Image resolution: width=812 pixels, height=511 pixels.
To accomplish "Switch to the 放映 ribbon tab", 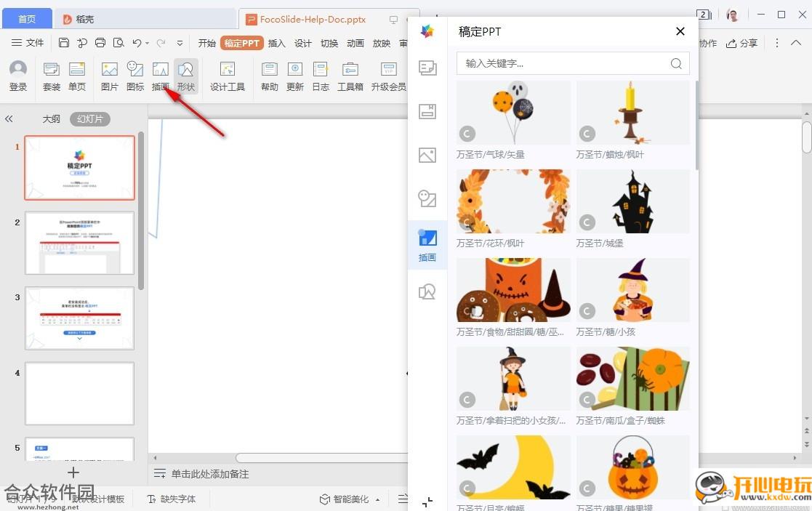I will point(381,43).
